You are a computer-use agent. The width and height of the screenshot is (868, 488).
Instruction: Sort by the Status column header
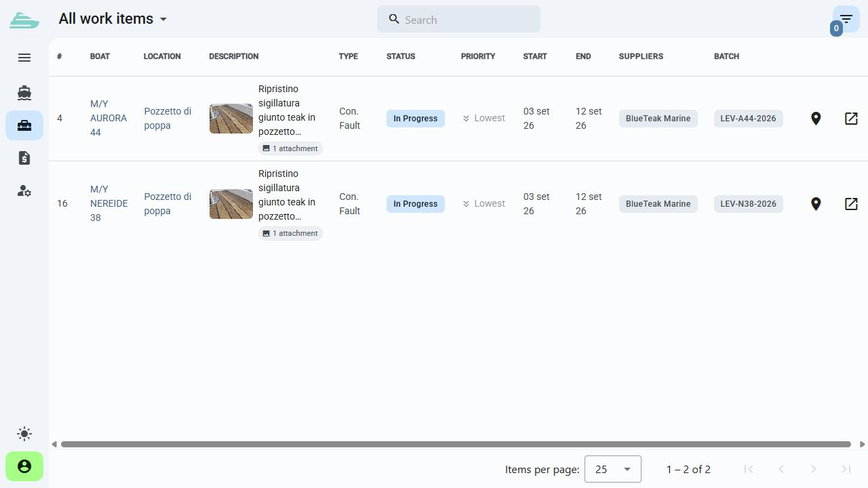coord(401,56)
